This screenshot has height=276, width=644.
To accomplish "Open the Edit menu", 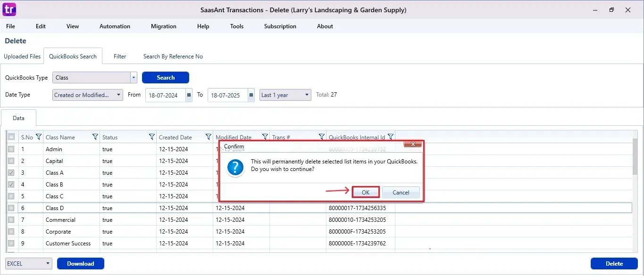I will point(41,26).
